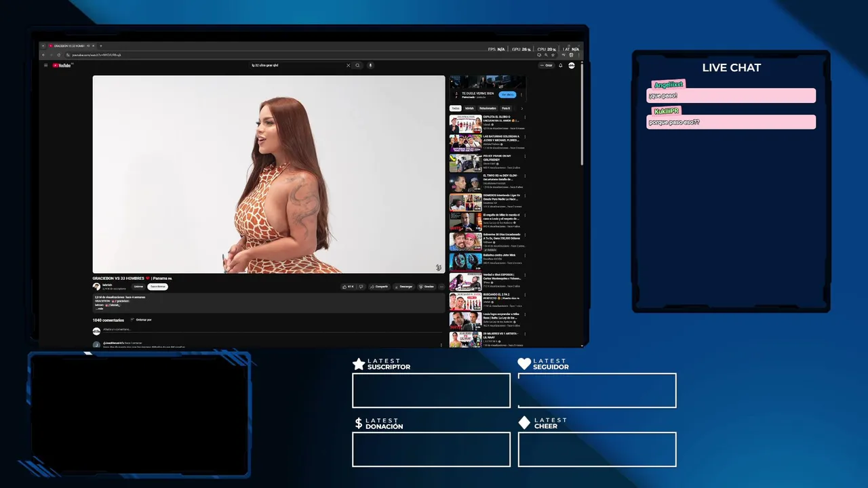The image size is (868, 488).
Task: Click the 'porque paso eso??' chat message
Action: coord(675,123)
